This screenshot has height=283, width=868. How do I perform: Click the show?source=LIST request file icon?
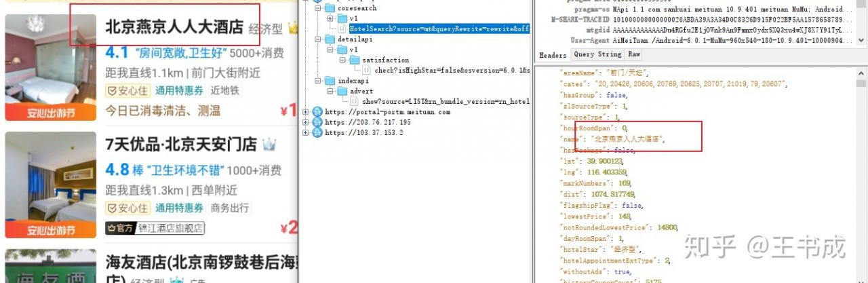pyautogui.click(x=355, y=100)
